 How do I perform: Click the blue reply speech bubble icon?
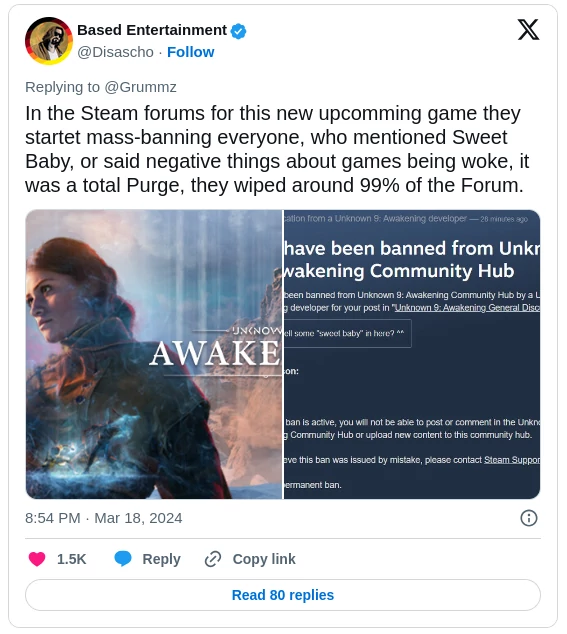(123, 559)
